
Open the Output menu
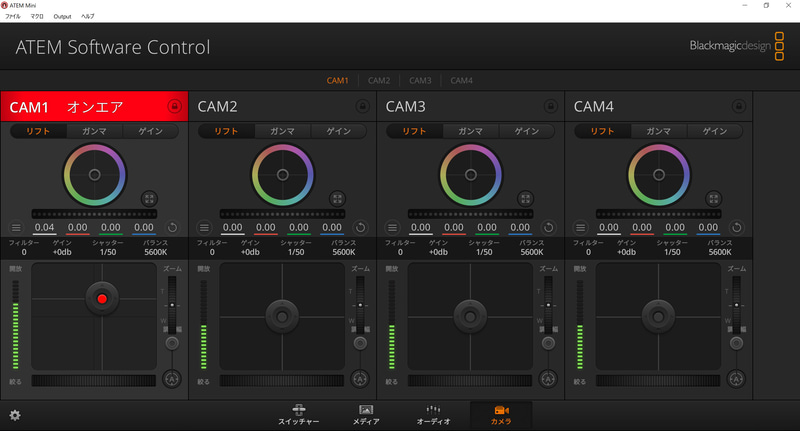(62, 16)
